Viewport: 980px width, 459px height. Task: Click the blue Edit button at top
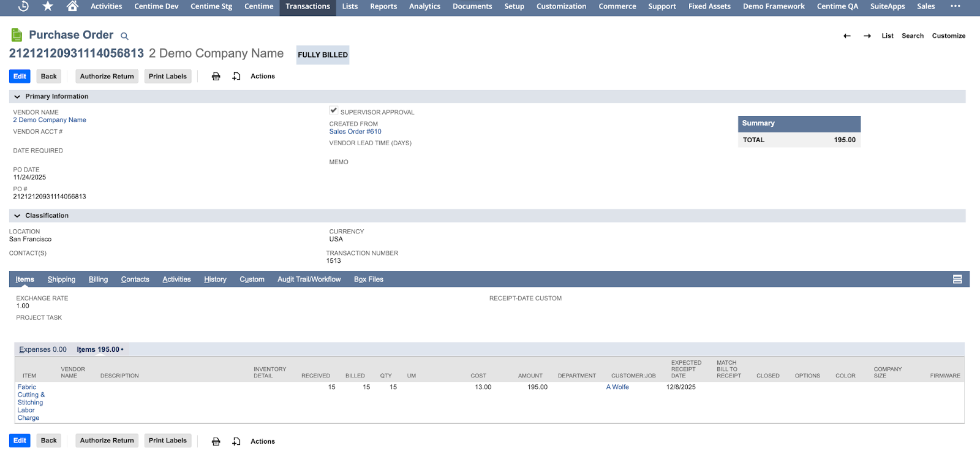(x=20, y=77)
